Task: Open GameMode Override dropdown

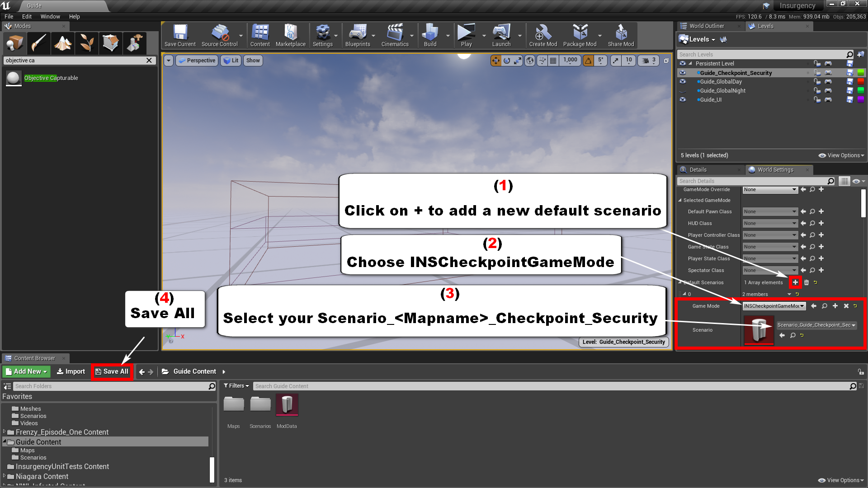Action: pyautogui.click(x=770, y=190)
